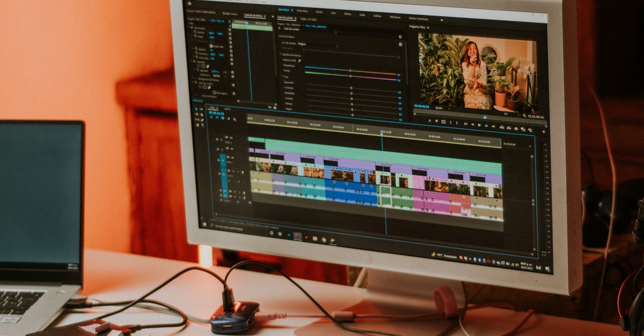644x336 pixels.
Task: Collapse the Equilibrio de blancos section
Action: click(280, 55)
